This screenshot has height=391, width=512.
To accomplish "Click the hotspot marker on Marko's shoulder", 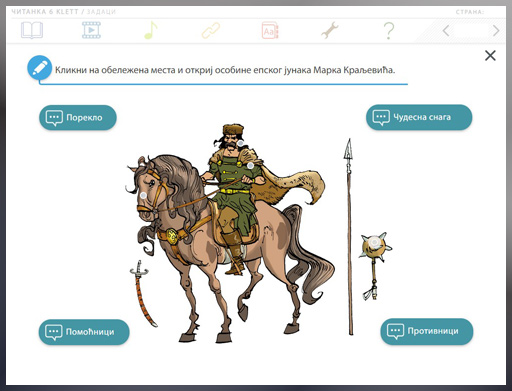I will (x=250, y=165).
